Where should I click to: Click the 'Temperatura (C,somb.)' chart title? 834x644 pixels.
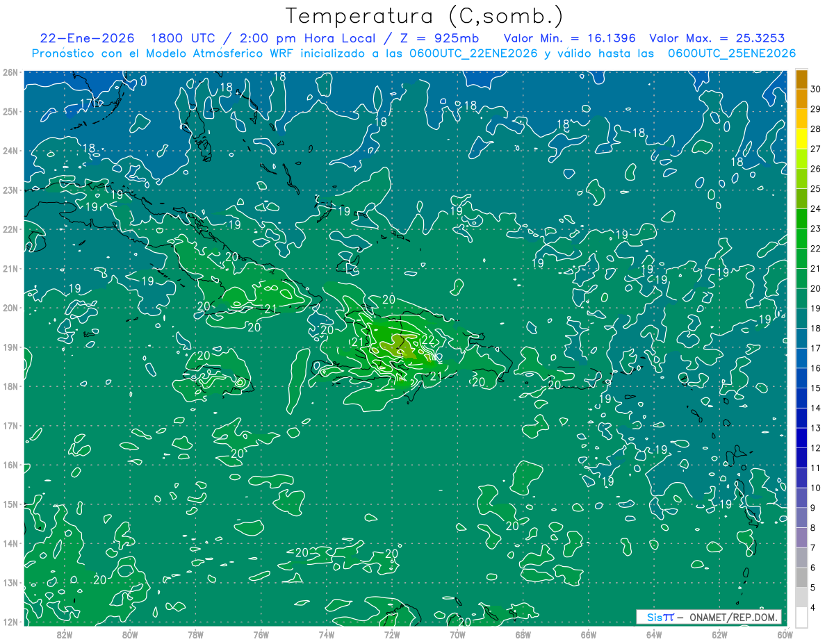pyautogui.click(x=425, y=17)
